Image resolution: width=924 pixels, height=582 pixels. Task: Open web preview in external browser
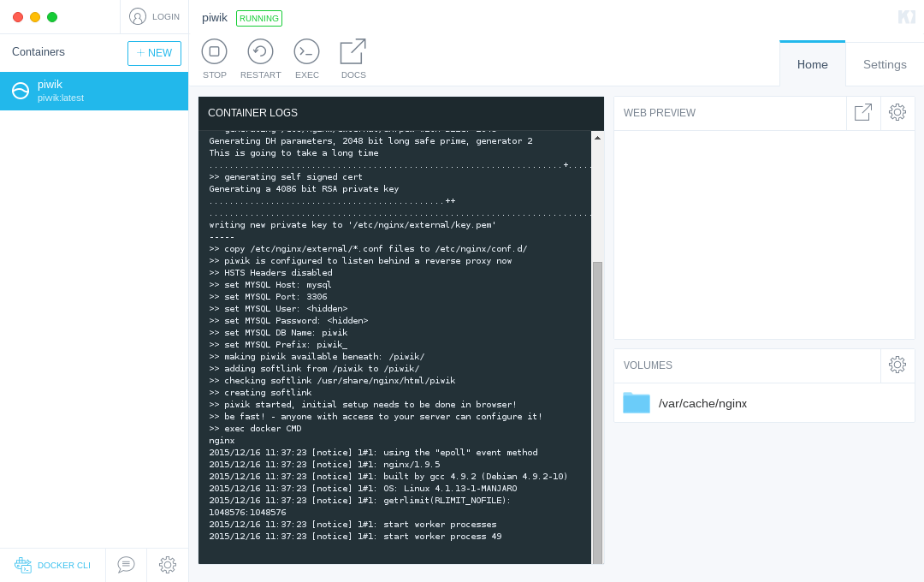(x=863, y=113)
